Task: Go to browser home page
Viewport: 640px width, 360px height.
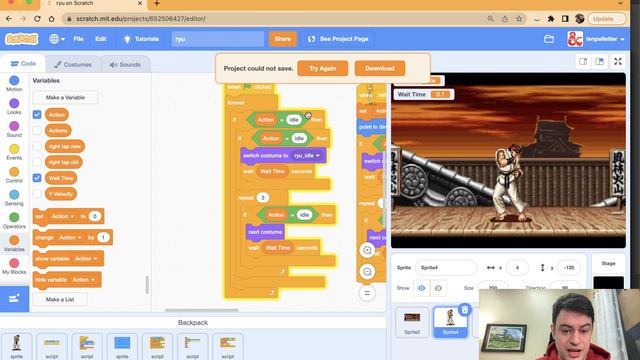Action: [51, 19]
